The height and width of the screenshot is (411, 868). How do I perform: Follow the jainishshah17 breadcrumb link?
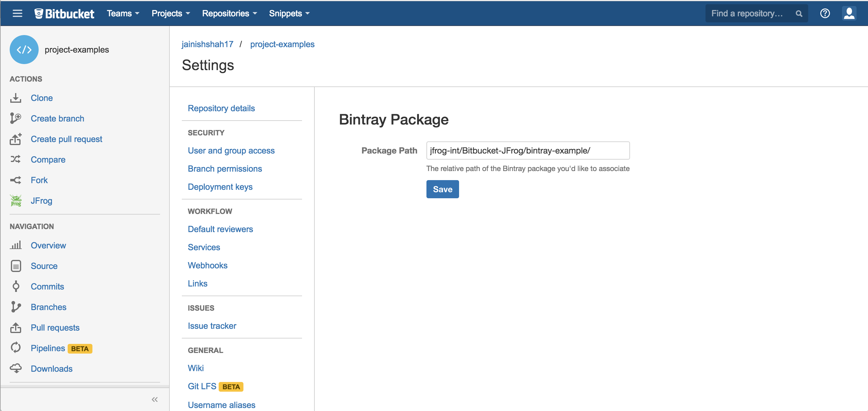207,44
